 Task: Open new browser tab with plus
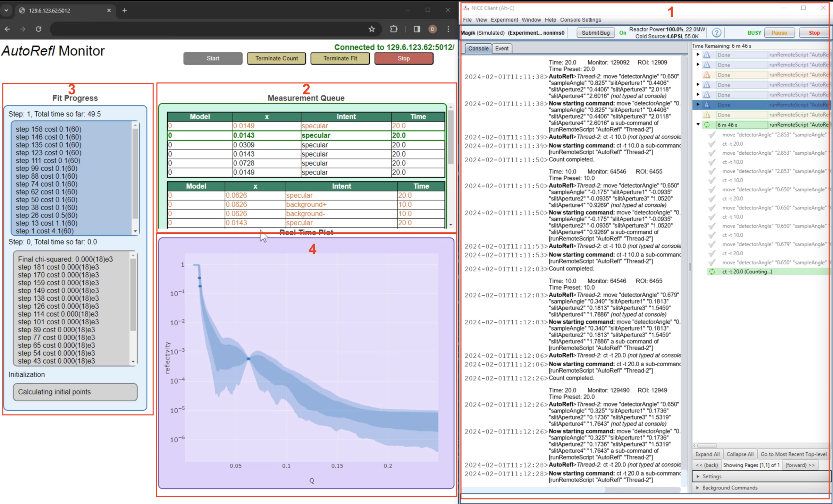(x=125, y=10)
